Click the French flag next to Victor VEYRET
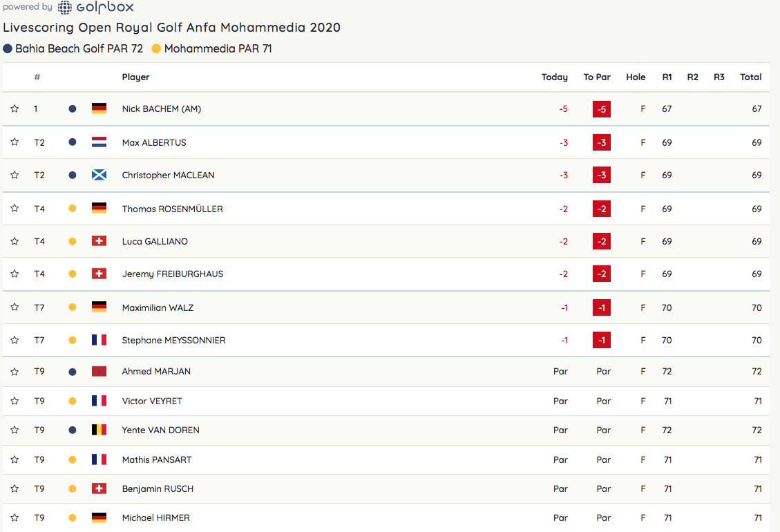This screenshot has width=780, height=532. [x=99, y=401]
